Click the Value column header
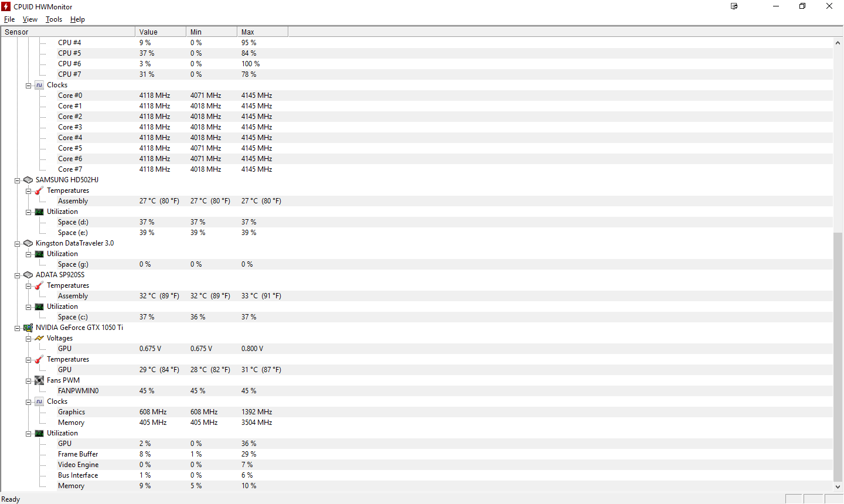The width and height of the screenshot is (844, 504). point(161,32)
